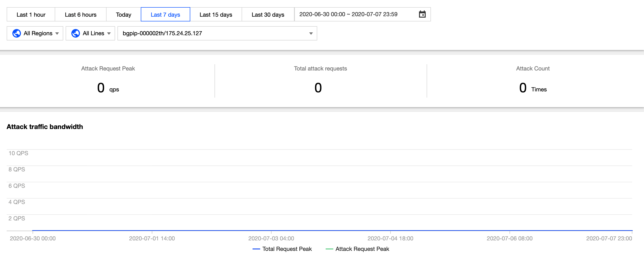Click the globe icon beside All Regions
This screenshot has height=268, width=644.
(x=16, y=33)
